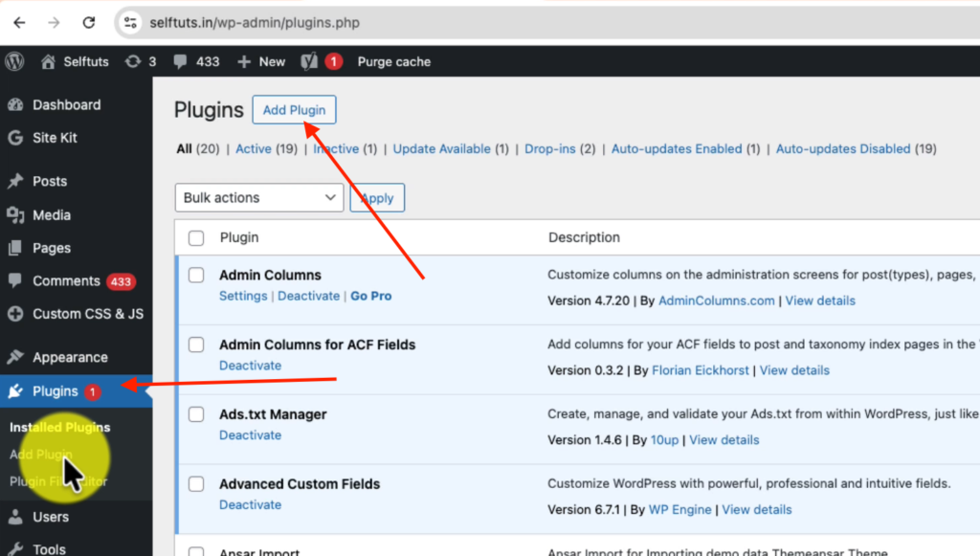Image resolution: width=980 pixels, height=556 pixels.
Task: Select all plugins using header checkbox
Action: [x=196, y=237]
